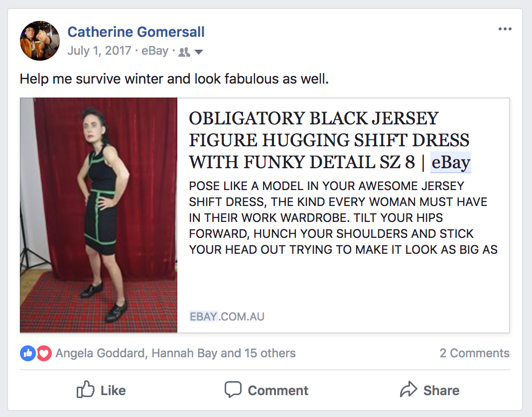This screenshot has height=417, width=532.
Task: Open the July 1, 2017 timestamp link
Action: [x=99, y=51]
